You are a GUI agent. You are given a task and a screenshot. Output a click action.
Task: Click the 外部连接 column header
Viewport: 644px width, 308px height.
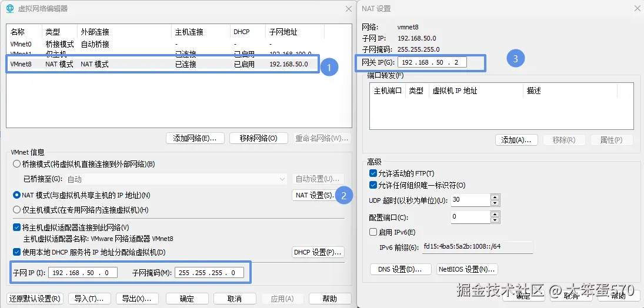pyautogui.click(x=124, y=32)
